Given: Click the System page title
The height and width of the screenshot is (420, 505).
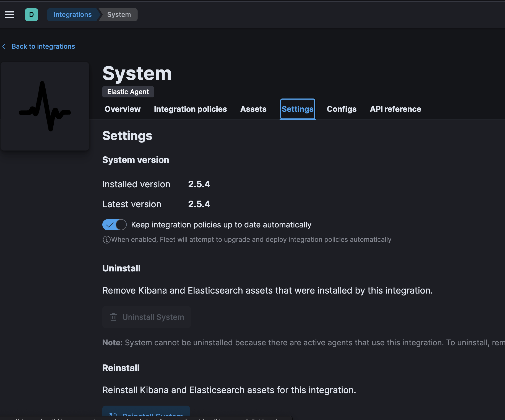Looking at the screenshot, I should 137,74.
